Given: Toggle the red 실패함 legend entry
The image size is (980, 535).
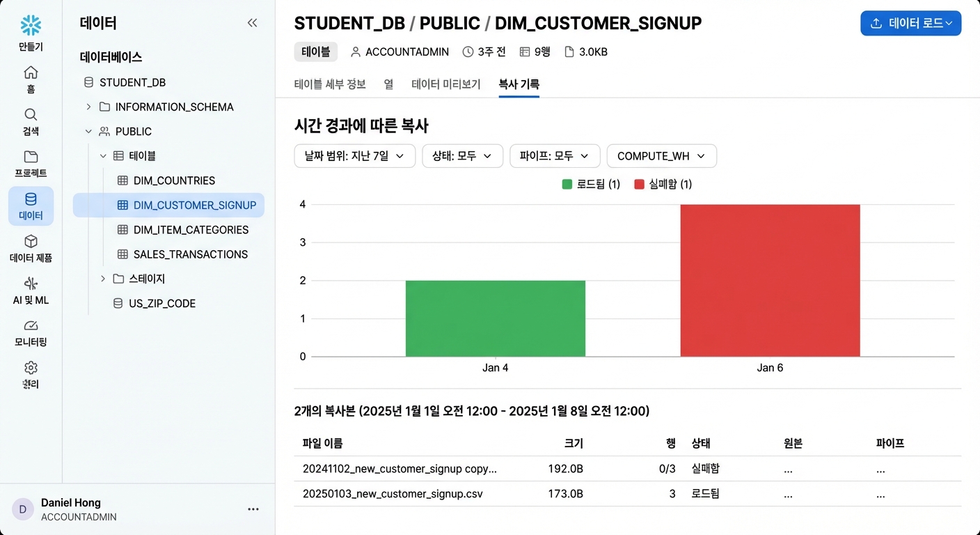Looking at the screenshot, I should [663, 184].
